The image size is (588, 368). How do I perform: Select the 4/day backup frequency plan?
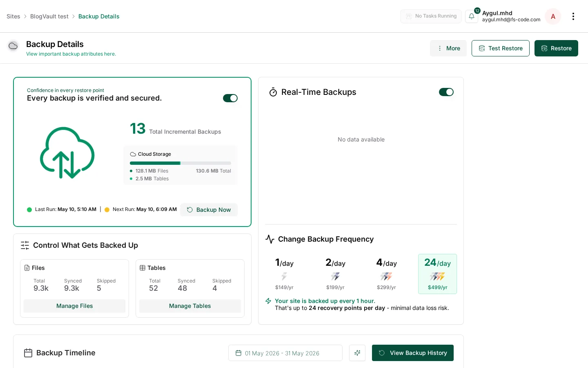386,274
